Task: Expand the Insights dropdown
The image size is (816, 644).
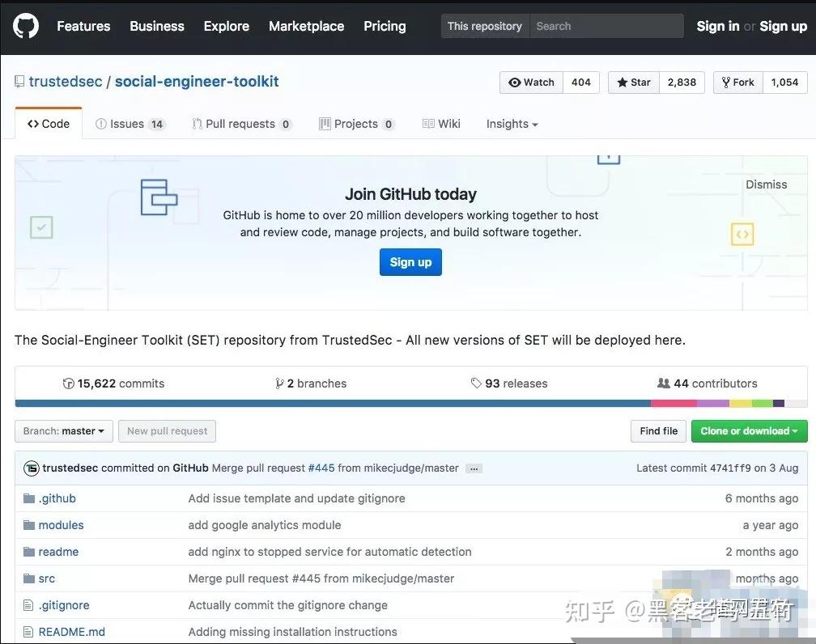Action: pyautogui.click(x=512, y=124)
